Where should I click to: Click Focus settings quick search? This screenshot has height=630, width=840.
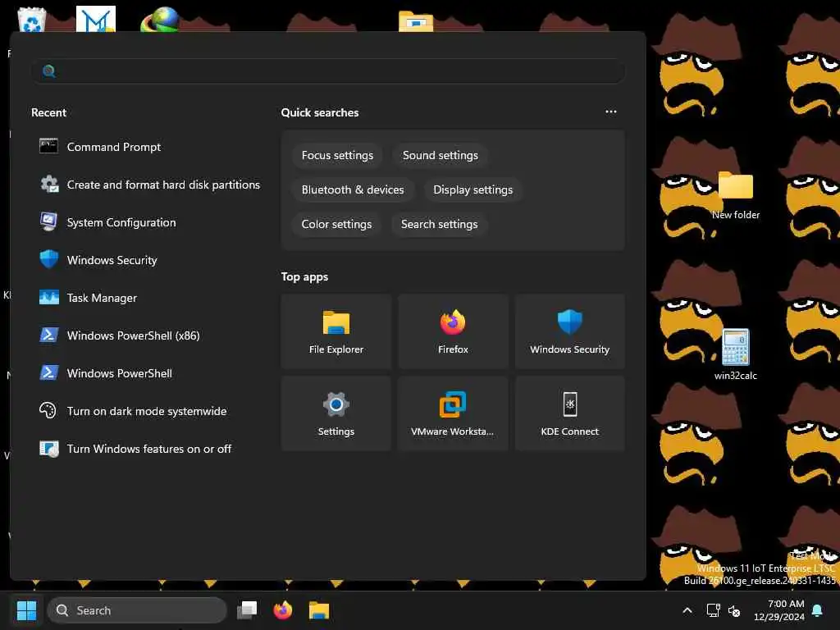[x=337, y=155]
